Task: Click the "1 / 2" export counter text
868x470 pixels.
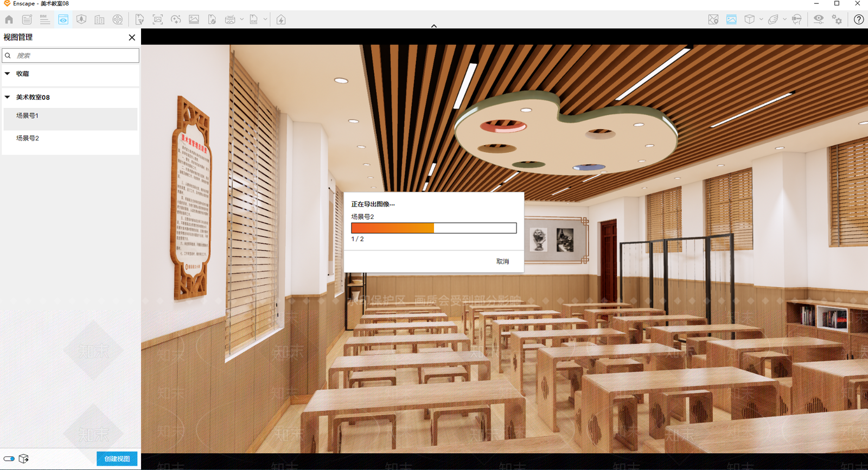Action: [358, 239]
